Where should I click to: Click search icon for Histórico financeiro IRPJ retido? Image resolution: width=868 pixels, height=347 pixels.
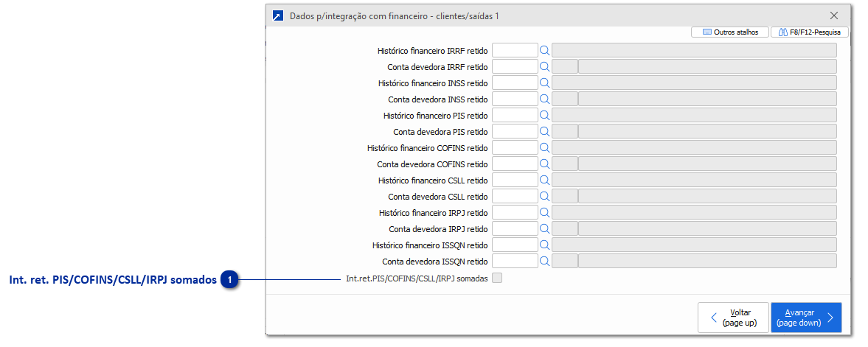pos(545,212)
